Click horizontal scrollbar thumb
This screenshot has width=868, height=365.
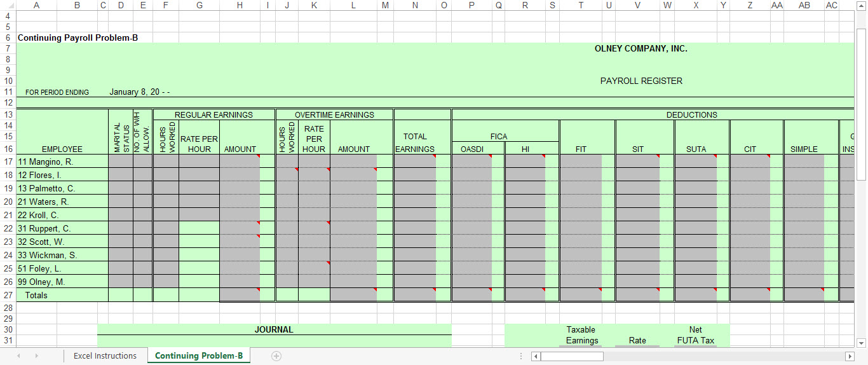(x=571, y=356)
